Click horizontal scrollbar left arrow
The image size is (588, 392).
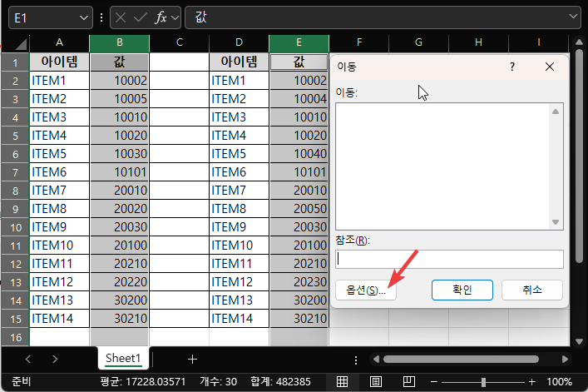tap(376, 359)
